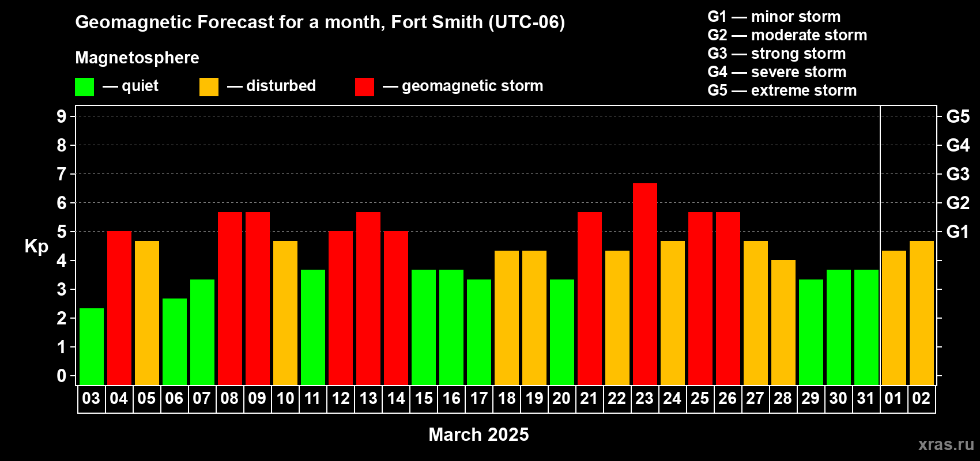
Task: Click the 'Magnetosphere' heading
Action: 137,58
